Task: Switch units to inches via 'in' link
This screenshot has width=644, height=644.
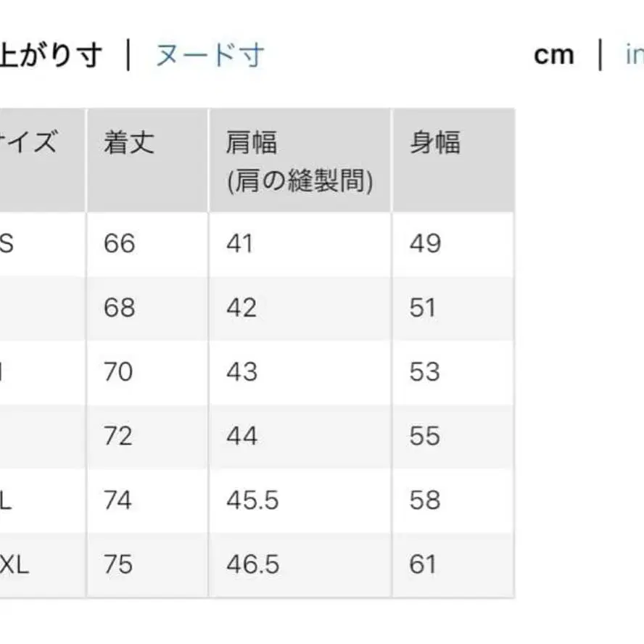Action: tap(635, 53)
